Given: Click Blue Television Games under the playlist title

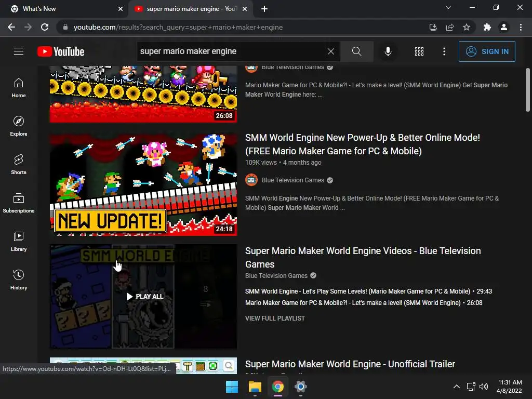Looking at the screenshot, I should [276, 276].
